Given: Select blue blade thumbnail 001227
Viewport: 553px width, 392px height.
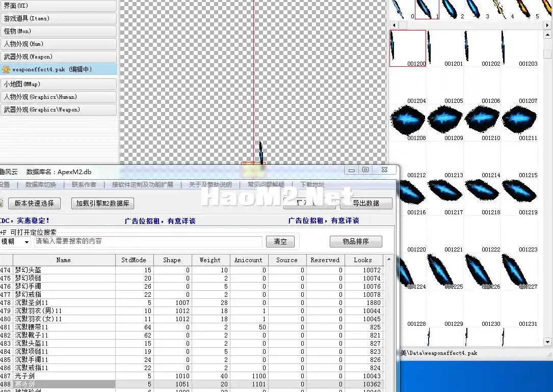Looking at the screenshot, I should coord(519,271).
